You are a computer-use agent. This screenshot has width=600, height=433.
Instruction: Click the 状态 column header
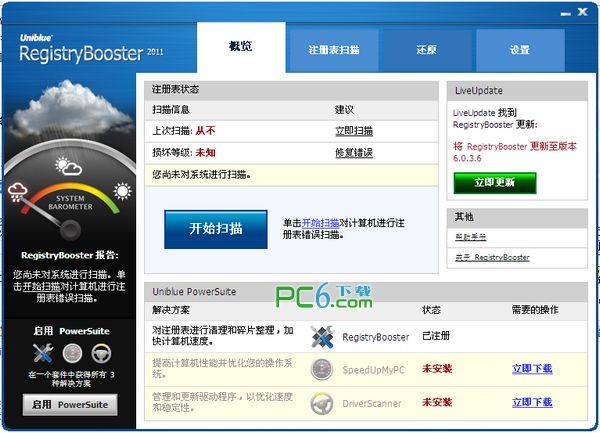[x=431, y=310]
